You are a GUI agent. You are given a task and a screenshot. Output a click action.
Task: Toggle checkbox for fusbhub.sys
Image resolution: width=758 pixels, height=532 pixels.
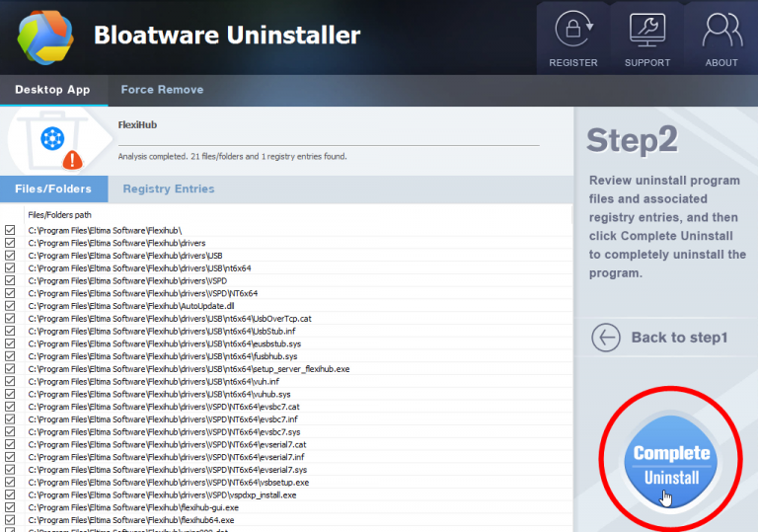tap(10, 356)
